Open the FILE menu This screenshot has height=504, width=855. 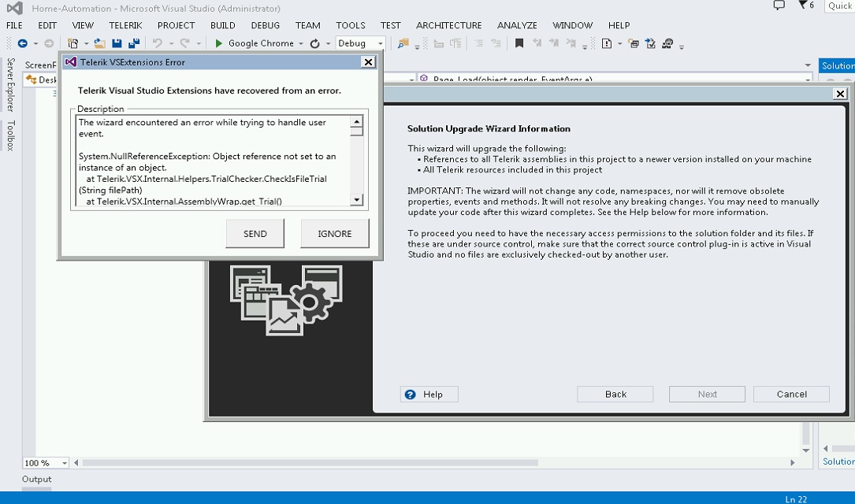15,26
